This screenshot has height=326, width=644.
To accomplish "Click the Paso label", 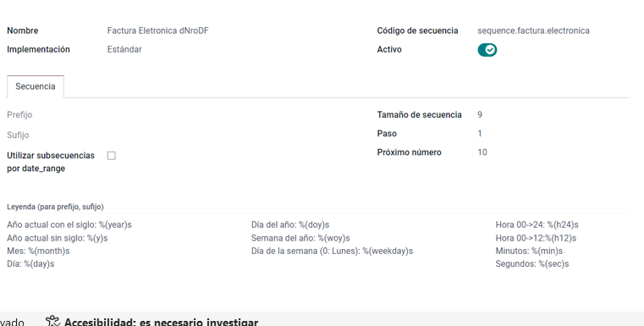I will coord(387,134).
